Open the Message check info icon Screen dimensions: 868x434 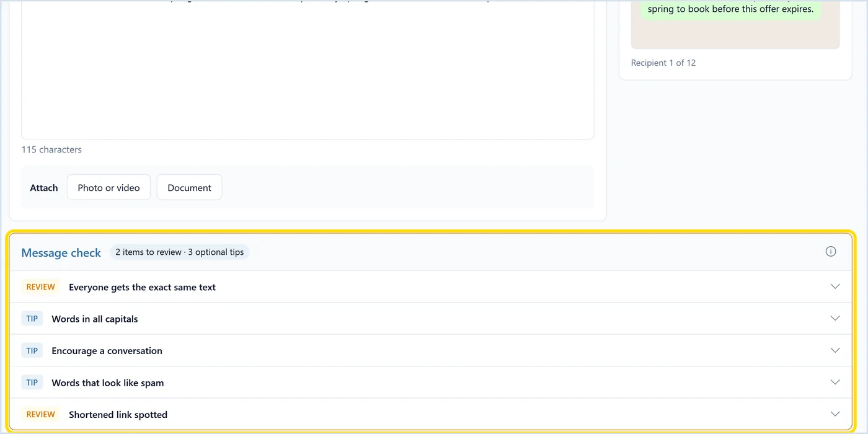[x=831, y=251]
